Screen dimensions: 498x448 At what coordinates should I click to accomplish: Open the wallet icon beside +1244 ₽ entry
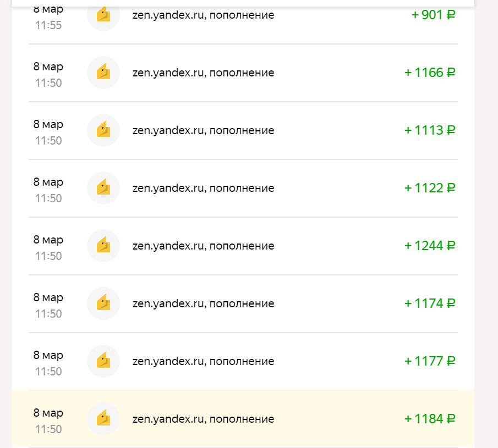coord(103,246)
